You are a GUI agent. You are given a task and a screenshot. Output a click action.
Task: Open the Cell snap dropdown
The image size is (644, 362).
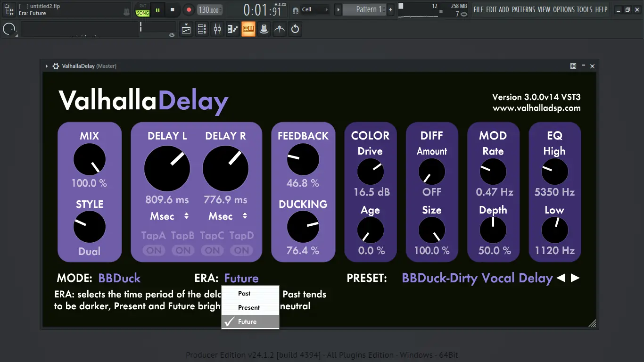(x=315, y=9)
